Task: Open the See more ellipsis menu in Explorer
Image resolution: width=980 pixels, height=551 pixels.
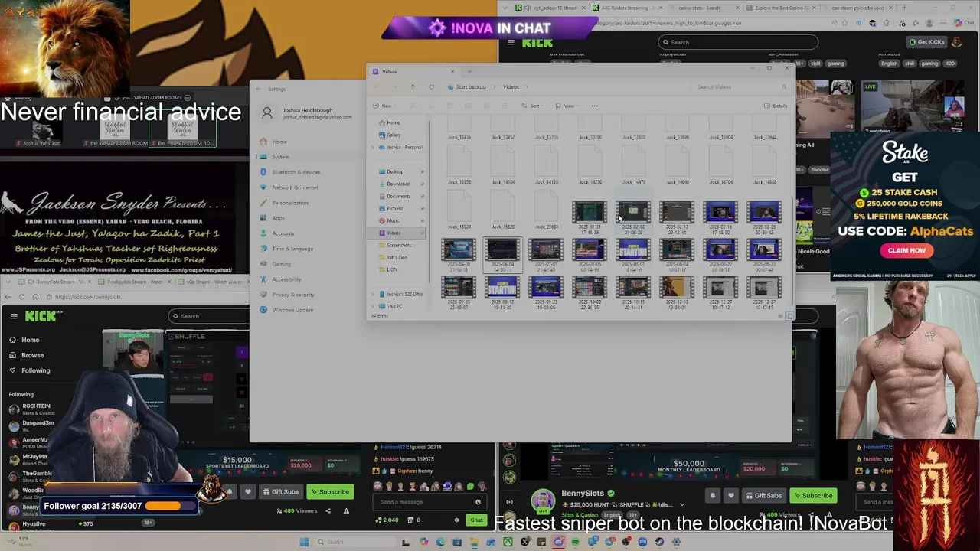Action: [595, 106]
